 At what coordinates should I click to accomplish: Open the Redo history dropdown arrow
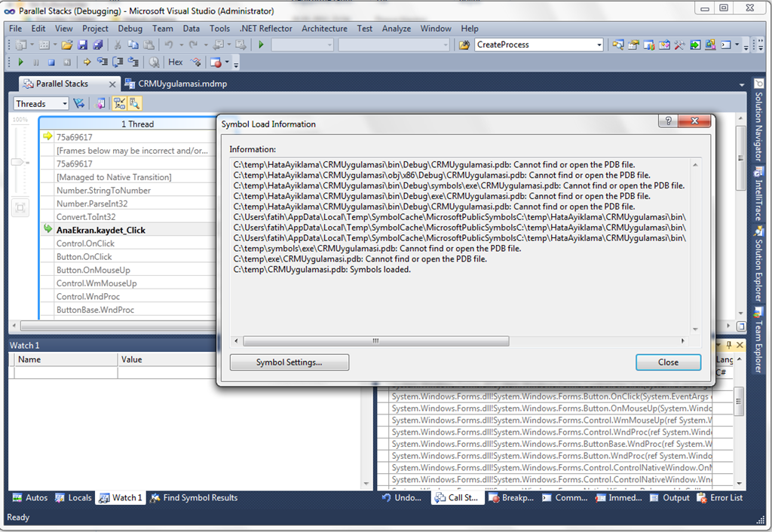[206, 44]
